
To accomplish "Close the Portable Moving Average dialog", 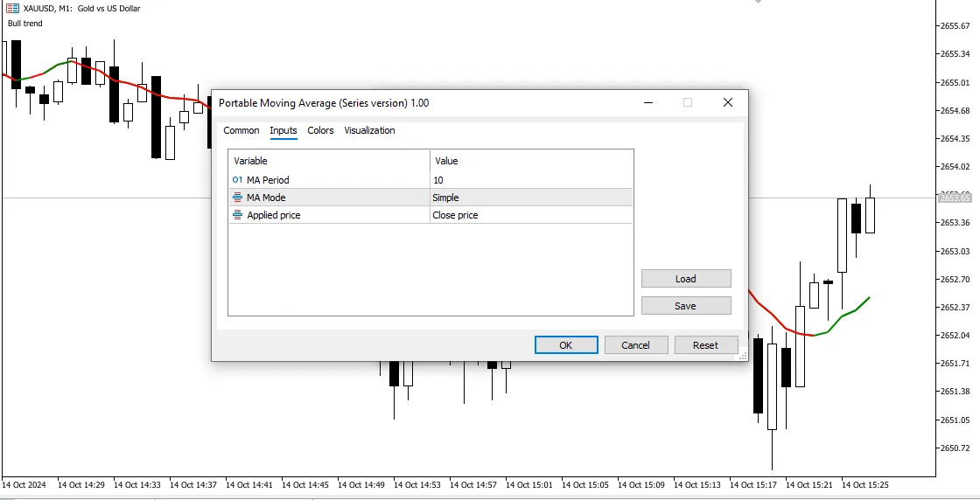I will point(727,102).
